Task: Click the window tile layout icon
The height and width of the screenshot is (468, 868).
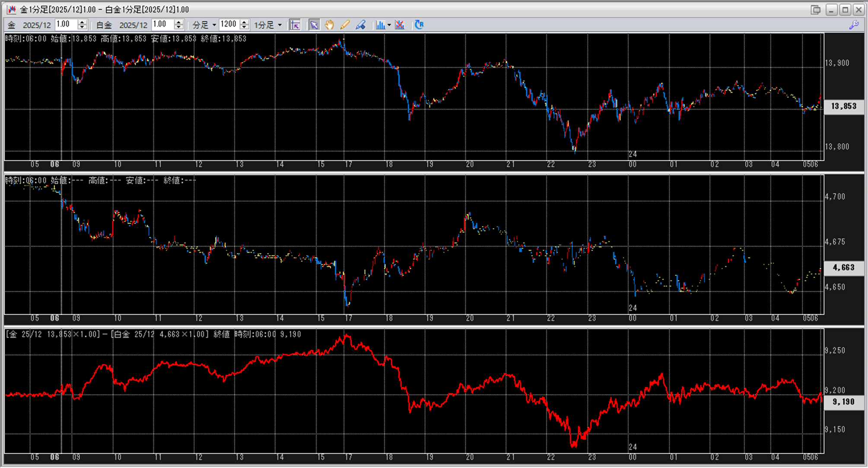Action: point(815,10)
